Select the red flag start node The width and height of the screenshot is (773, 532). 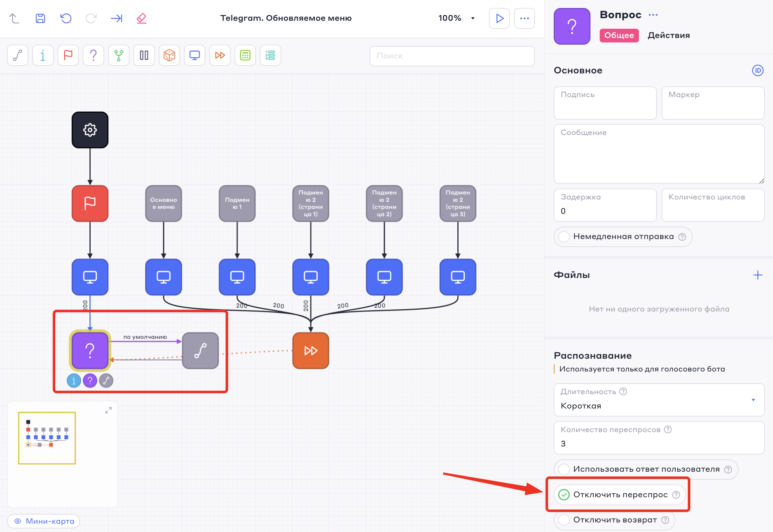(90, 203)
